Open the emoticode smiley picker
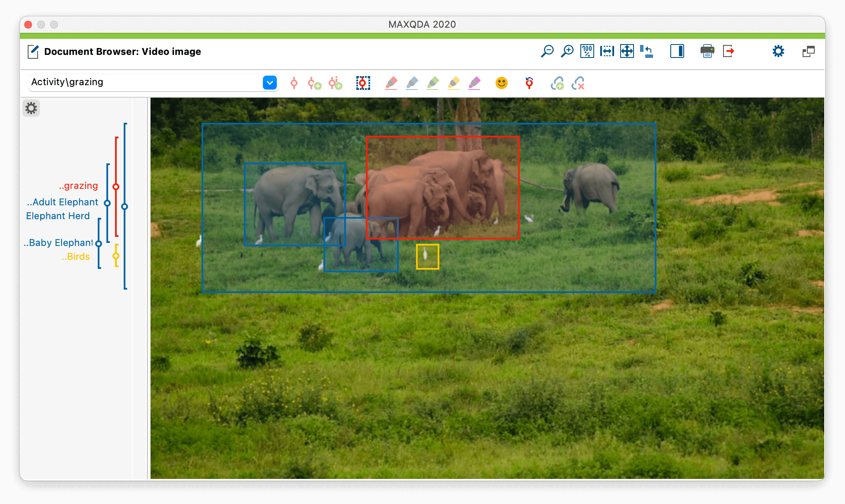 501,83
